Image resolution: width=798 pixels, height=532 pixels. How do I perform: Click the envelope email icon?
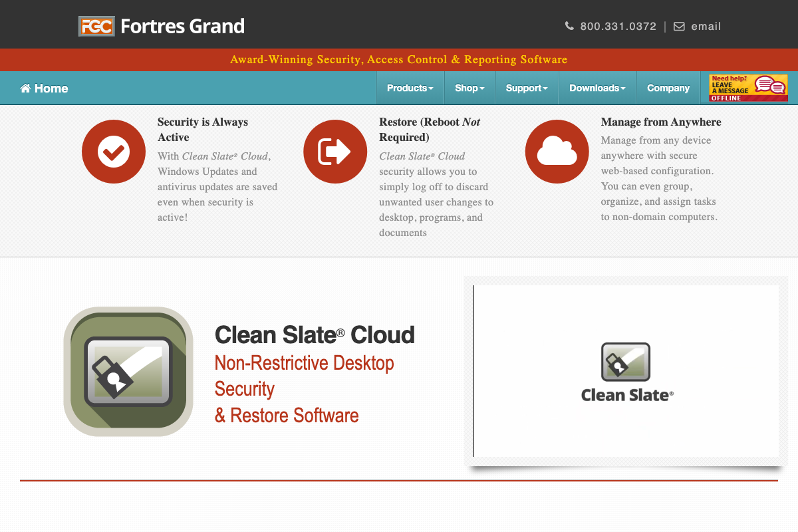pyautogui.click(x=679, y=27)
